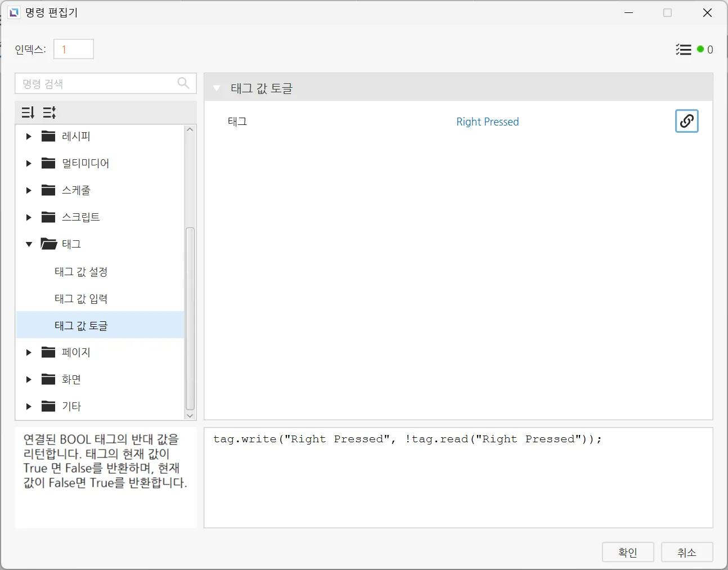Image resolution: width=728 pixels, height=570 pixels.
Task: Click the 인덱스 input field
Action: click(74, 50)
